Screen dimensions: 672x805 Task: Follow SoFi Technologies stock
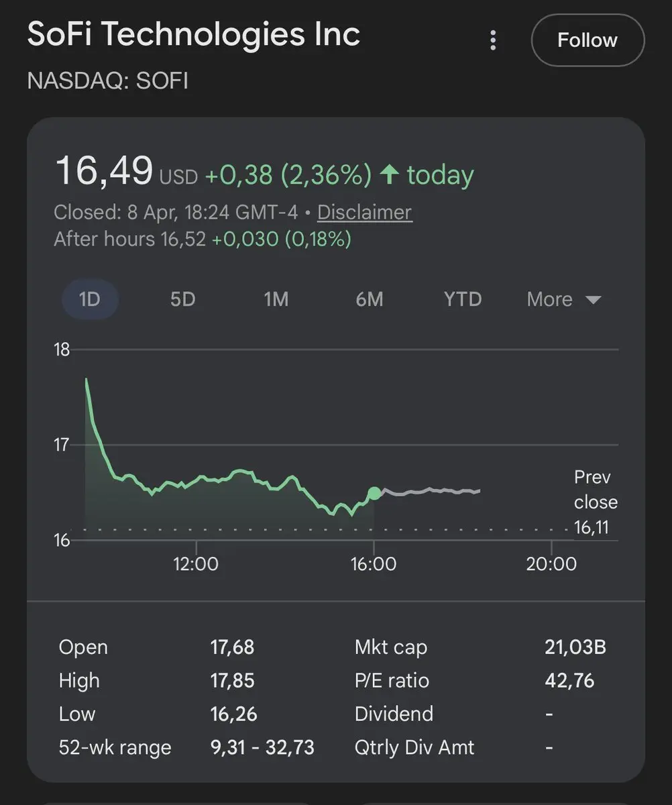(587, 40)
